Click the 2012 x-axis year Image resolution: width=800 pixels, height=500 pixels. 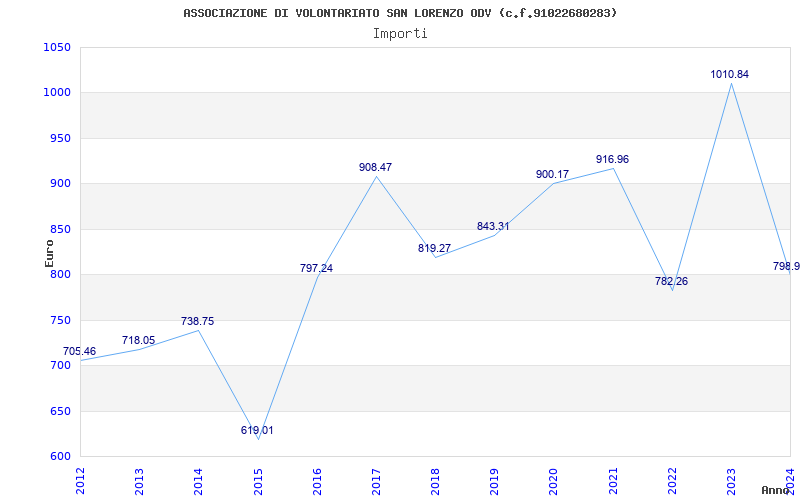(80, 481)
